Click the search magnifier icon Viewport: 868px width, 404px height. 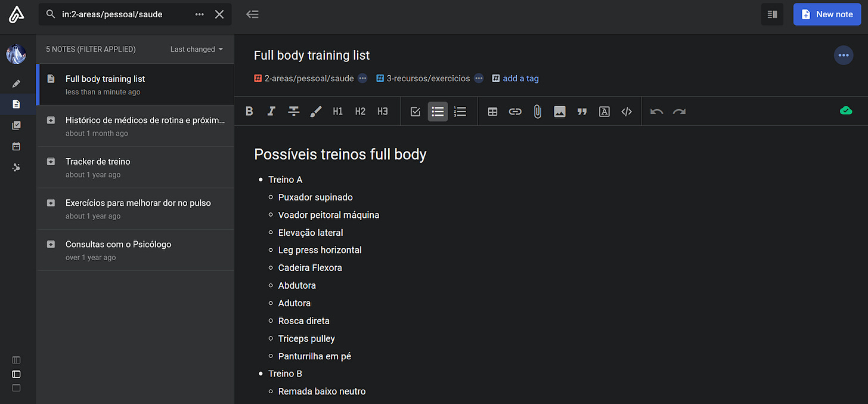point(51,14)
